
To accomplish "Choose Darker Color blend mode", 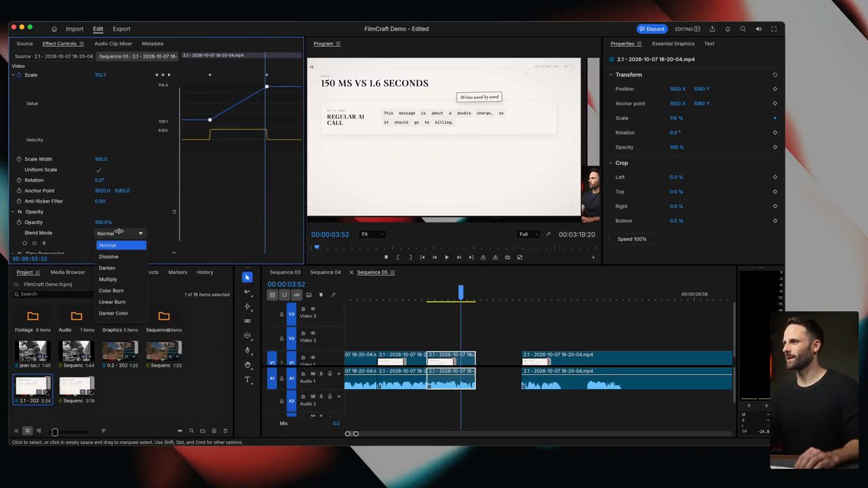I will tap(113, 313).
